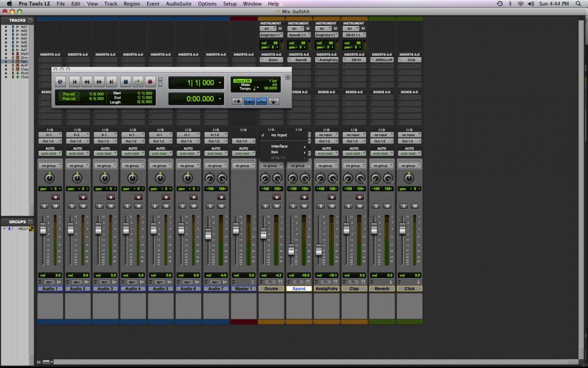The image size is (588, 368).
Task: Click the tempo value 98.0000 in Transport
Action: [x=270, y=89]
